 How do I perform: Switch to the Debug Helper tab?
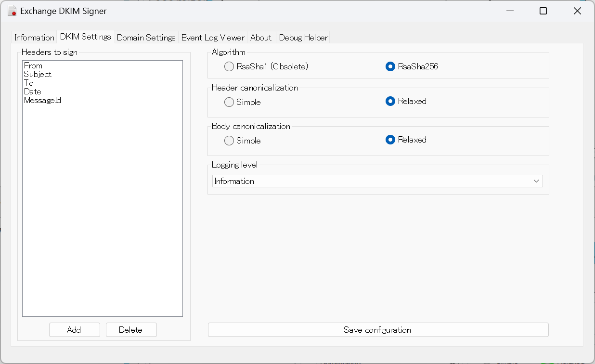point(303,38)
